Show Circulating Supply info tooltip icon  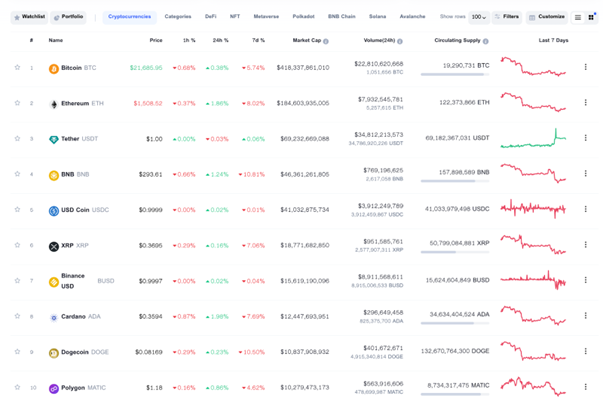click(x=485, y=41)
